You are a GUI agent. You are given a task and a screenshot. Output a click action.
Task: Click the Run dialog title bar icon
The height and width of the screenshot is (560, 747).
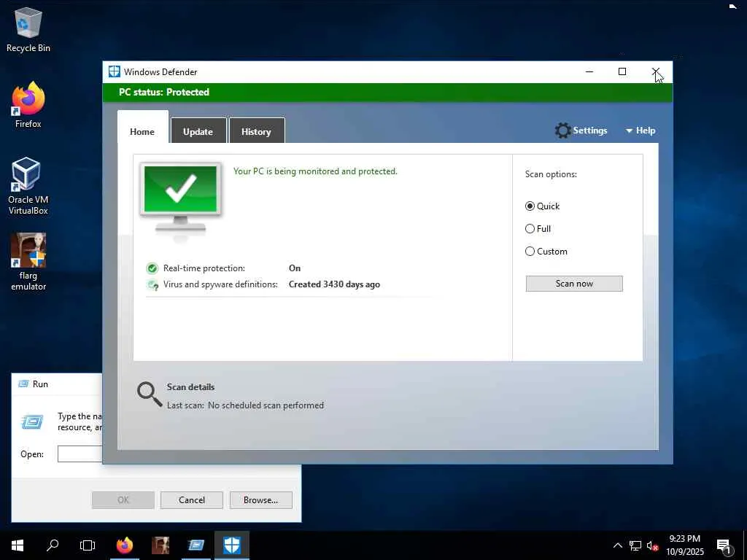(x=23, y=384)
